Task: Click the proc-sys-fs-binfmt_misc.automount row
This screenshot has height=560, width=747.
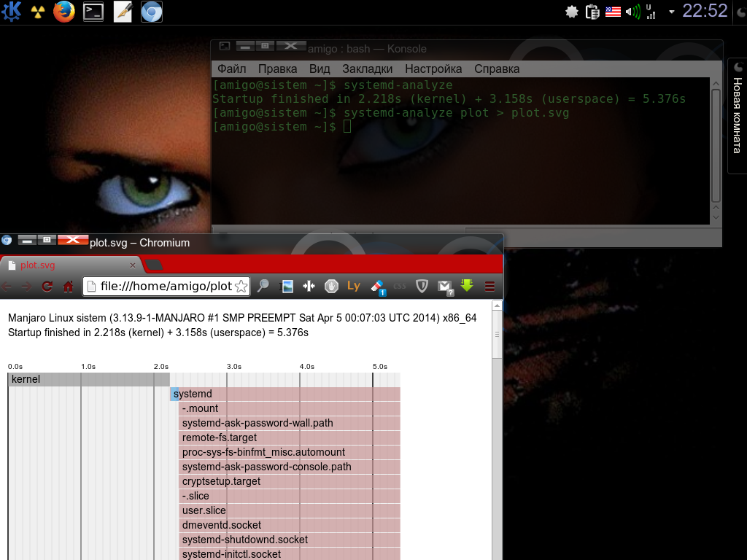Action: tap(290, 452)
